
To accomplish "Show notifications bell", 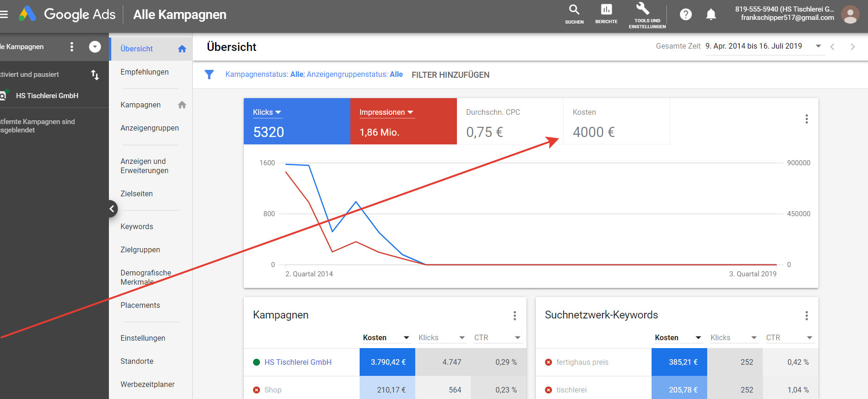I will point(711,14).
